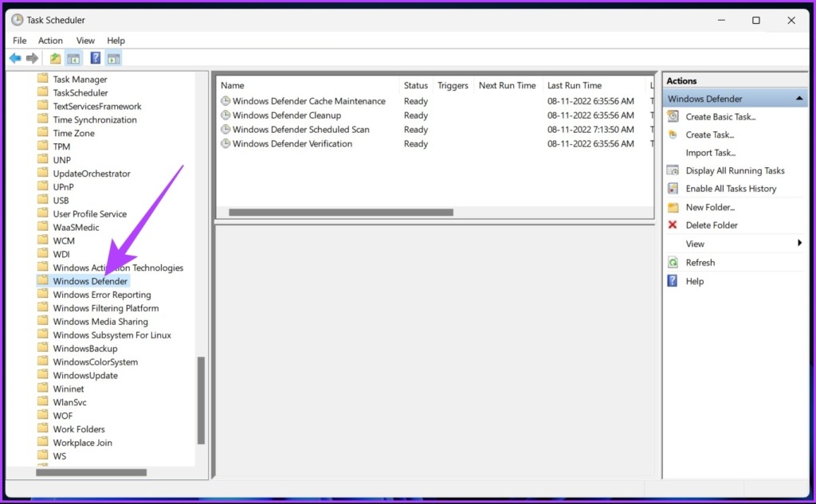Select WaaSMedic folder in tree

(x=76, y=227)
